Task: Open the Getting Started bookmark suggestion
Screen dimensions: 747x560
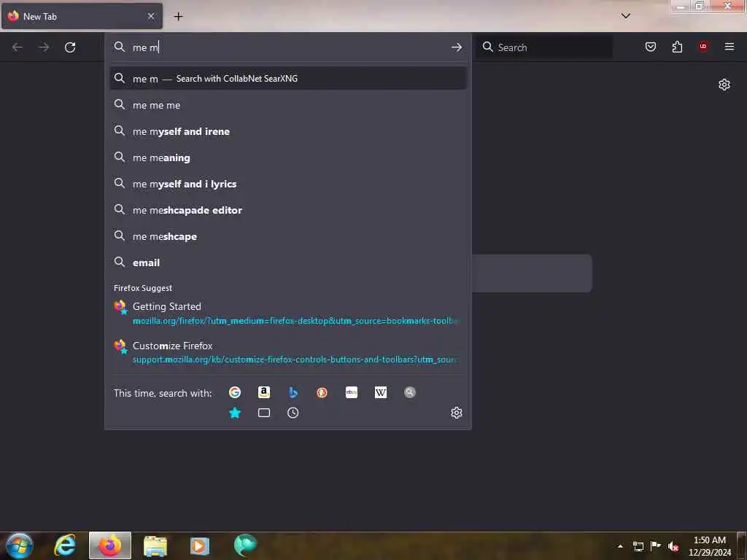Action: 287,314
